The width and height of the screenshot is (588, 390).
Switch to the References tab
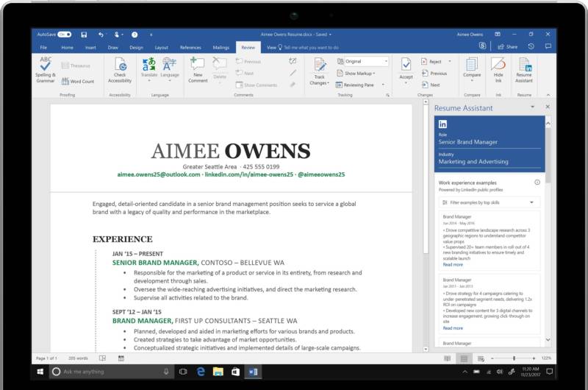click(190, 48)
